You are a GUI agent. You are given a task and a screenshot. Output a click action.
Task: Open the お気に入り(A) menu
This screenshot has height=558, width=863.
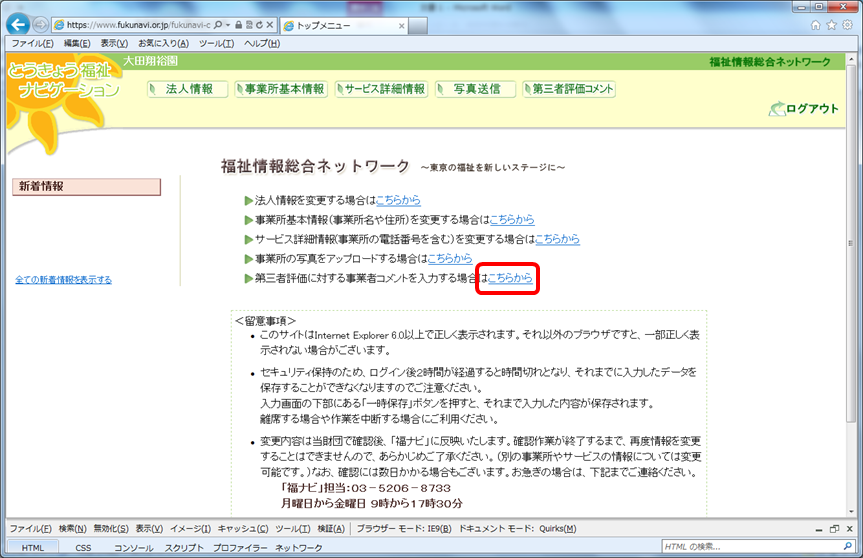[x=163, y=43]
